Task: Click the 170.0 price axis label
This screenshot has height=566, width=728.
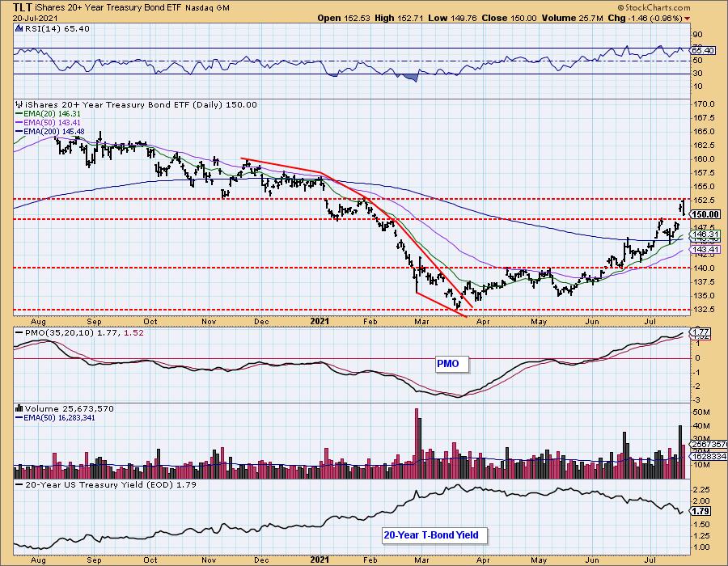Action: click(x=704, y=104)
